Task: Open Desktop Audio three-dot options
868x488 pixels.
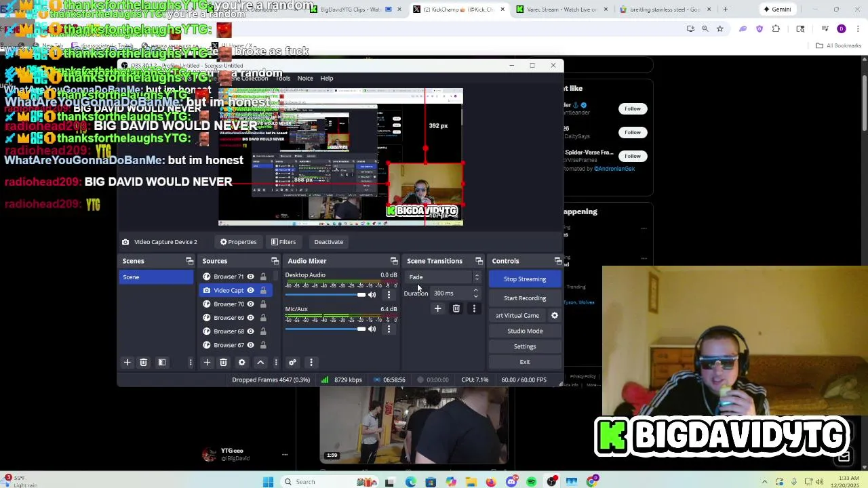Action: [x=389, y=295]
